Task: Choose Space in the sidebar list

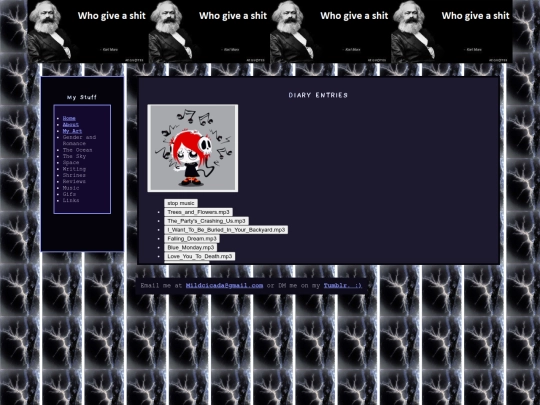Action: [x=71, y=163]
